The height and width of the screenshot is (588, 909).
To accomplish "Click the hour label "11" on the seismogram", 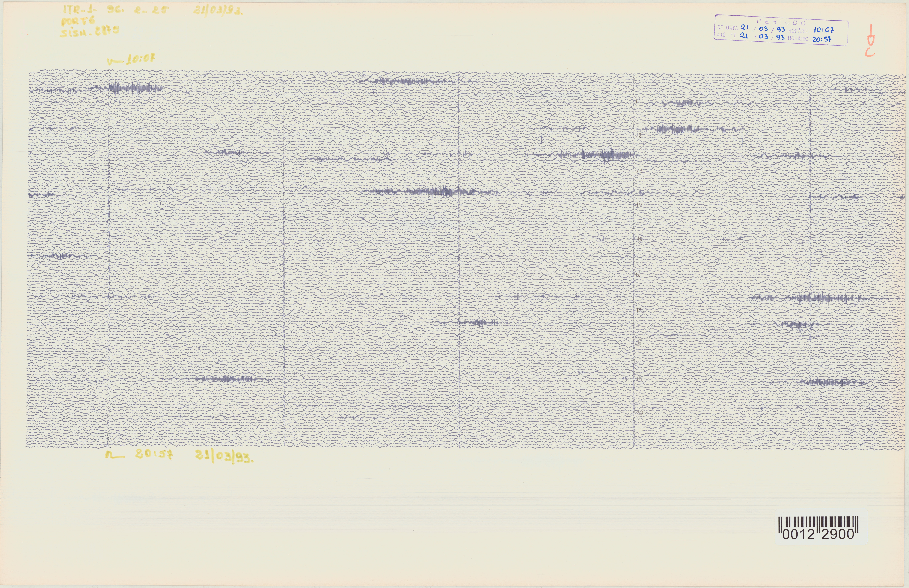I will (638, 100).
